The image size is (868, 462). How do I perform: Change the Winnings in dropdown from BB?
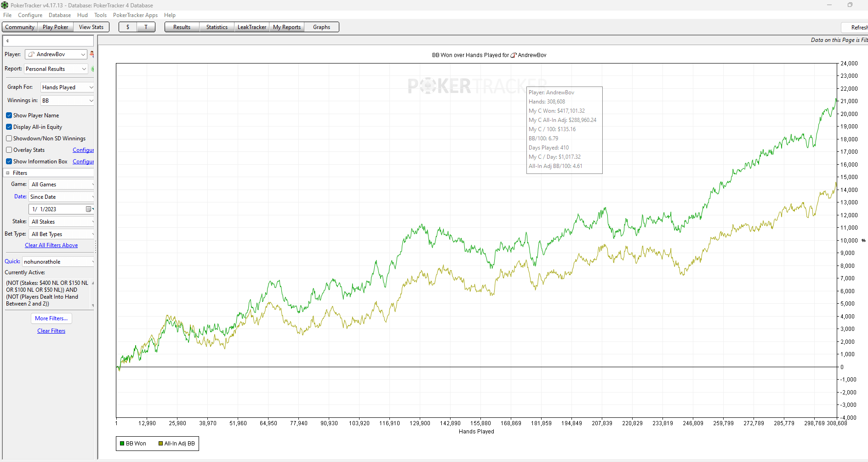(x=67, y=101)
